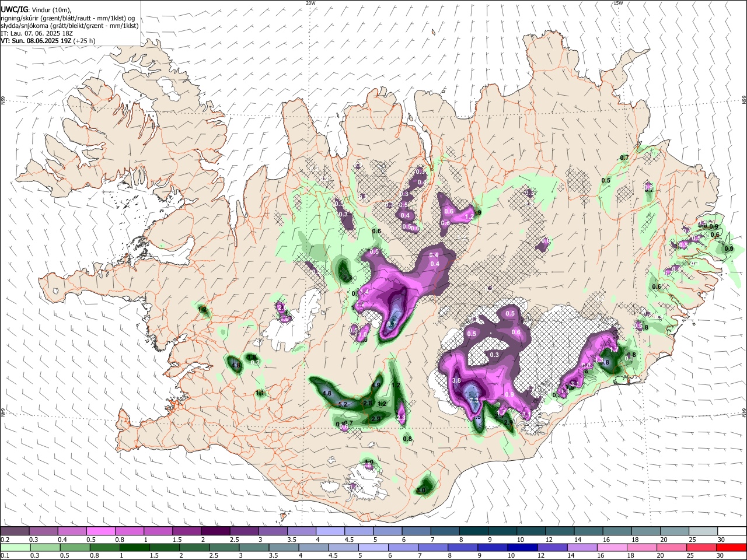
Task: Click the '0.1' label in rain legend
Action: (x=5, y=556)
